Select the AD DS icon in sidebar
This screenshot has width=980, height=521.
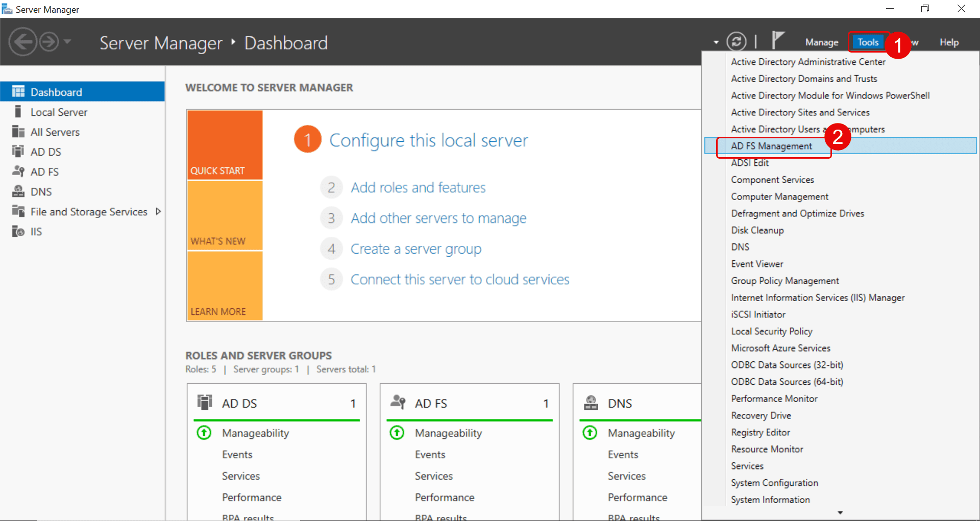click(18, 152)
